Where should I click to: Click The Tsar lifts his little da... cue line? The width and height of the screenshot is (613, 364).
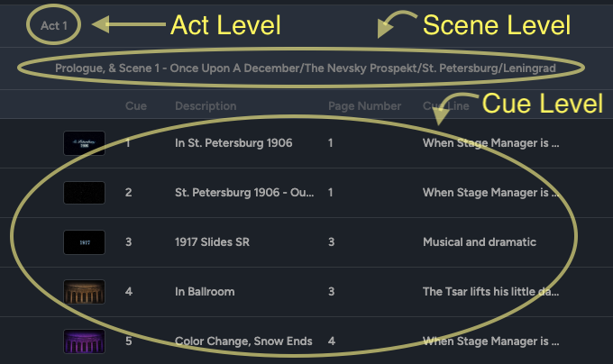click(490, 292)
